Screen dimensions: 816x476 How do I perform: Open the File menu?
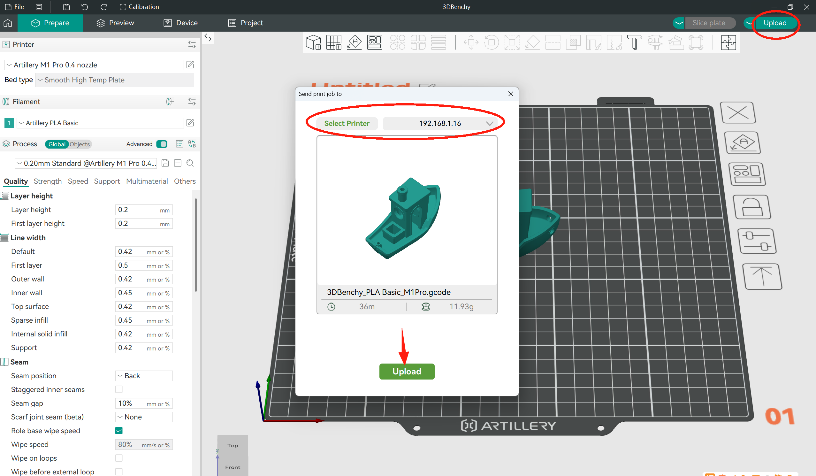pyautogui.click(x=15, y=7)
